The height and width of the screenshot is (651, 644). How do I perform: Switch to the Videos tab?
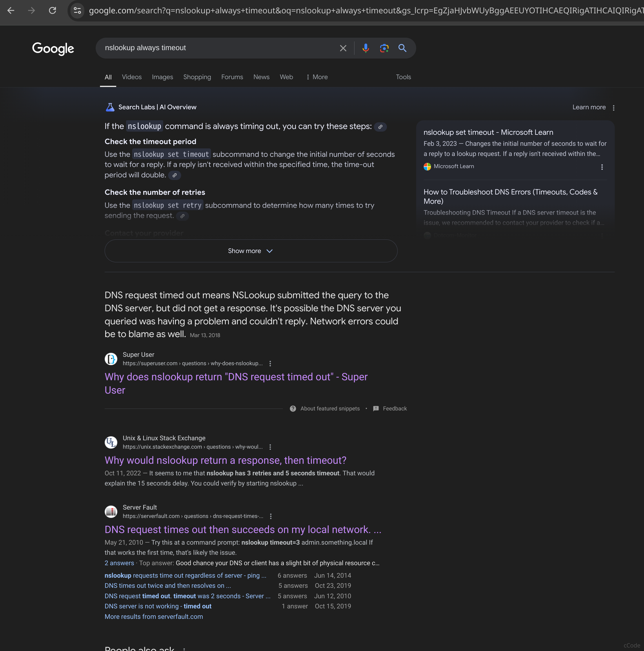click(x=132, y=77)
